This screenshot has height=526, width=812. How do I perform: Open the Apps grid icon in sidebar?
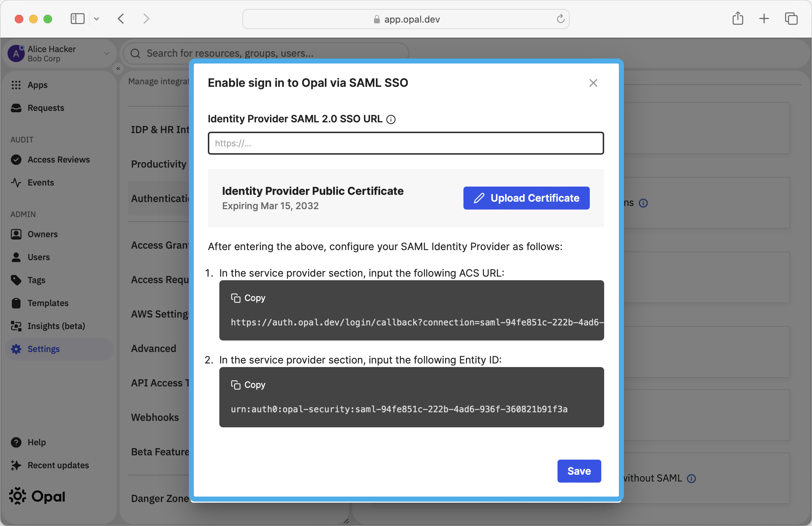coord(16,85)
